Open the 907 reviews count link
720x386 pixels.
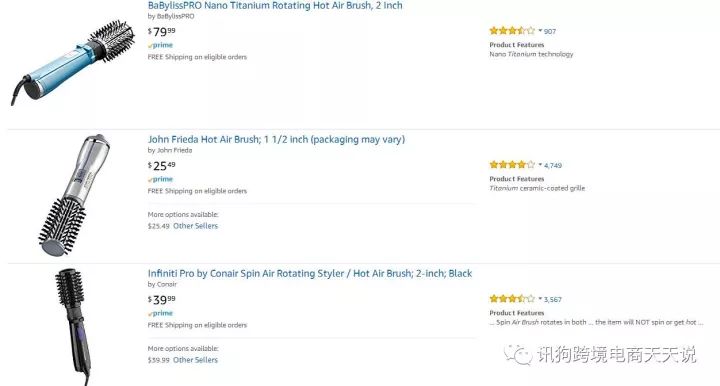pyautogui.click(x=550, y=31)
